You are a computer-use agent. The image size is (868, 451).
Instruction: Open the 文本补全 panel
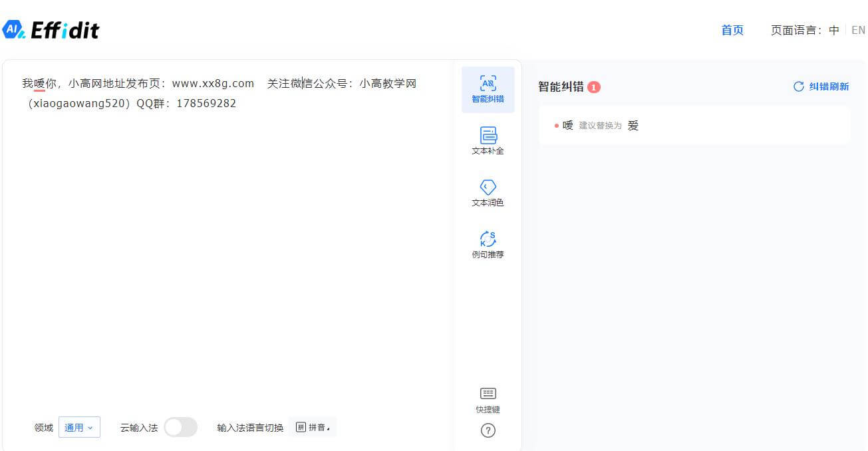pyautogui.click(x=488, y=140)
